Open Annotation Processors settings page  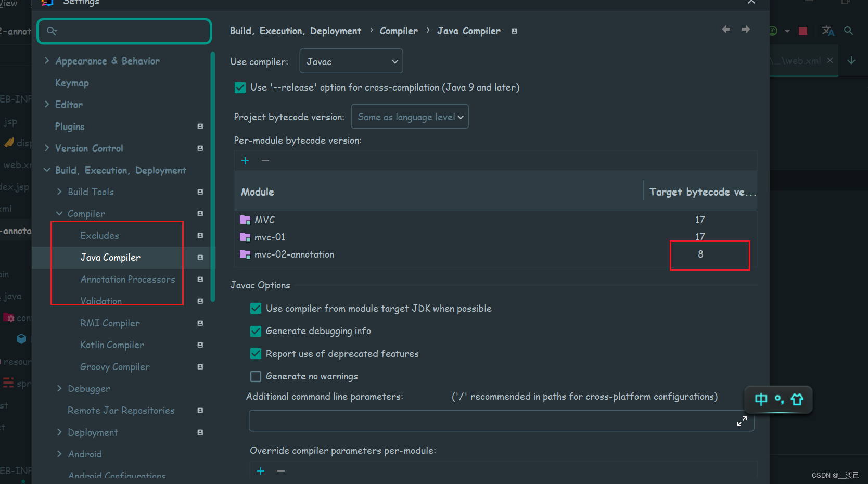[127, 279]
